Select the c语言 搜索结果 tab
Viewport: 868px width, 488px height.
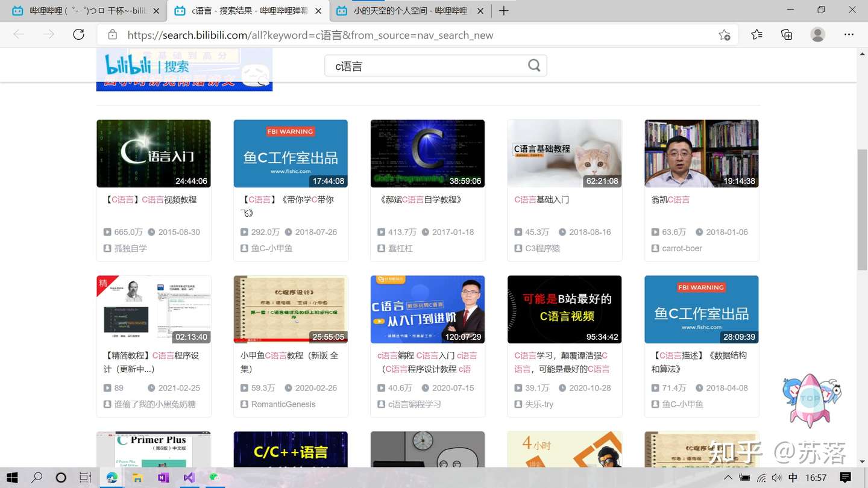tap(248, 11)
